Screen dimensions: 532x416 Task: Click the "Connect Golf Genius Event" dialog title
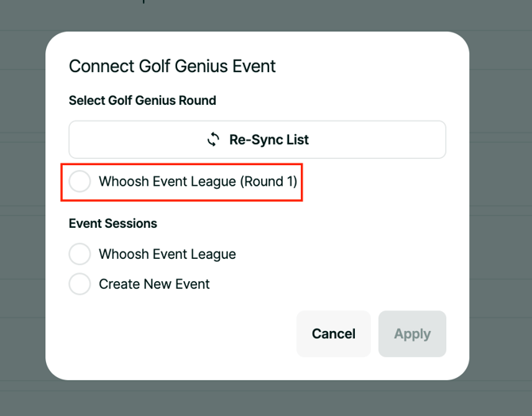(172, 66)
